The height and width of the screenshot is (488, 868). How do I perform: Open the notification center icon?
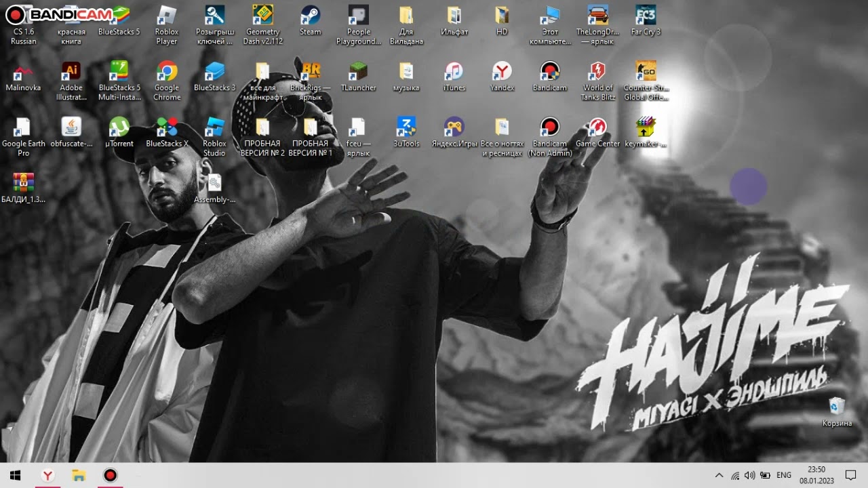(851, 475)
